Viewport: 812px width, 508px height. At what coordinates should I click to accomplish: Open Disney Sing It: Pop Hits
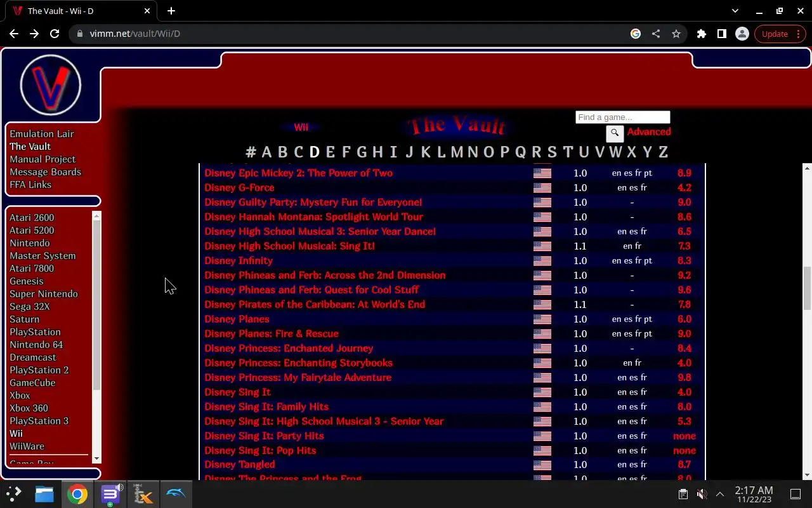point(260,451)
